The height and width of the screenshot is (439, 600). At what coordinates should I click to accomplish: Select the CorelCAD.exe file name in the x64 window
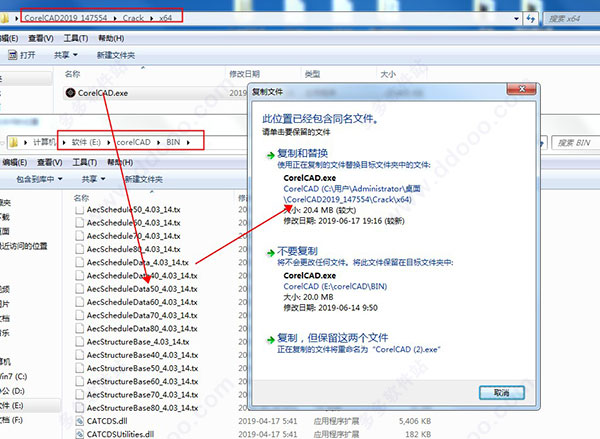(x=103, y=93)
